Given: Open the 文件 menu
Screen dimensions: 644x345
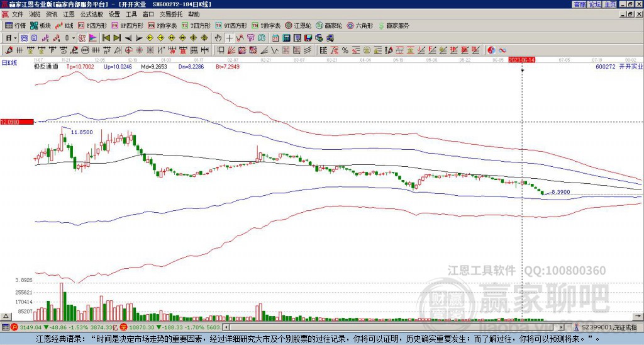Looking at the screenshot, I should pyautogui.click(x=18, y=14).
